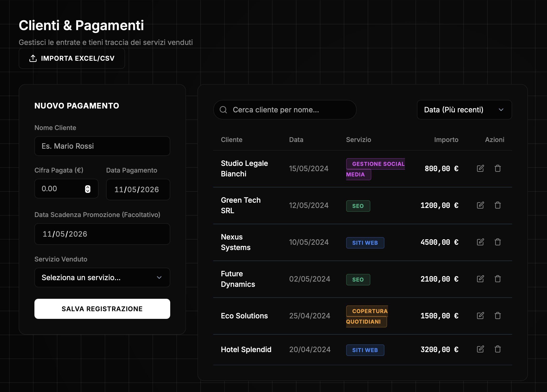Edit the Studio Legale Bianchi payment
Image resolution: width=547 pixels, height=392 pixels.
tap(480, 168)
